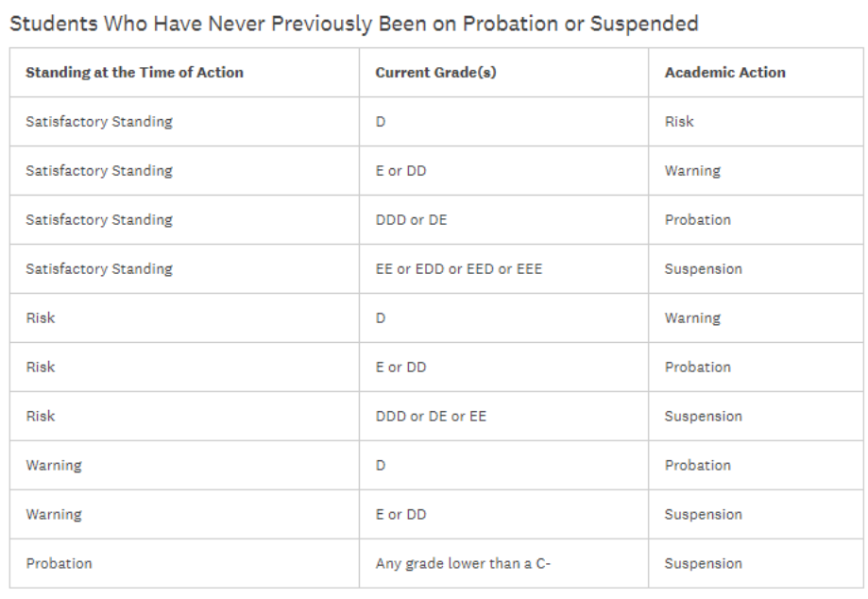
Task: Click Probation action in Satisfactory Standing's DDD row
Action: click(x=697, y=220)
